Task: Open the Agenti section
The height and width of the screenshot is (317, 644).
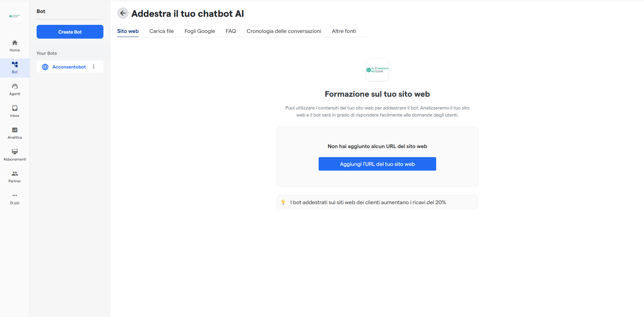Action: (14, 89)
